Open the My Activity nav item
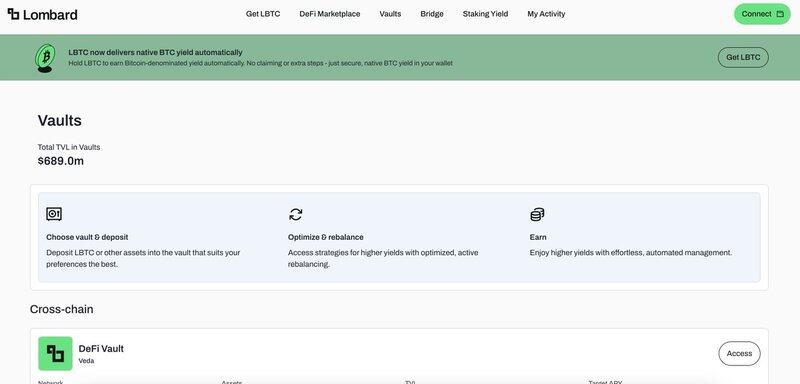Screen dimensions: 800x384 (546, 14)
